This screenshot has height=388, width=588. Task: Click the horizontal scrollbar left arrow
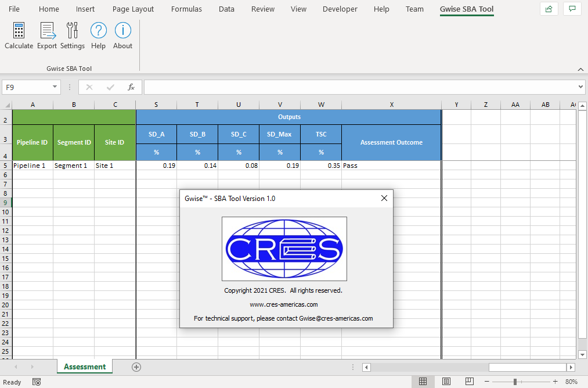[366, 367]
